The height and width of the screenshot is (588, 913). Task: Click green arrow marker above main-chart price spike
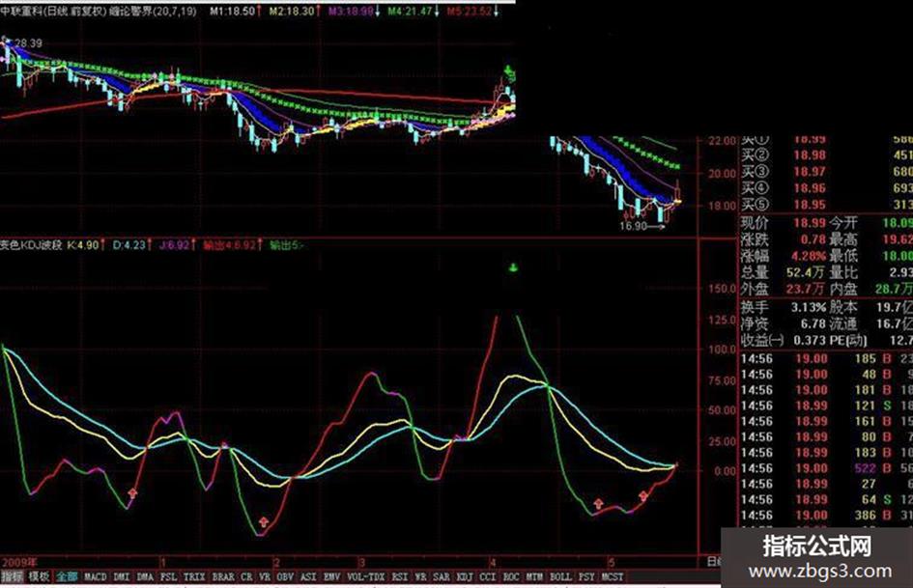point(509,72)
